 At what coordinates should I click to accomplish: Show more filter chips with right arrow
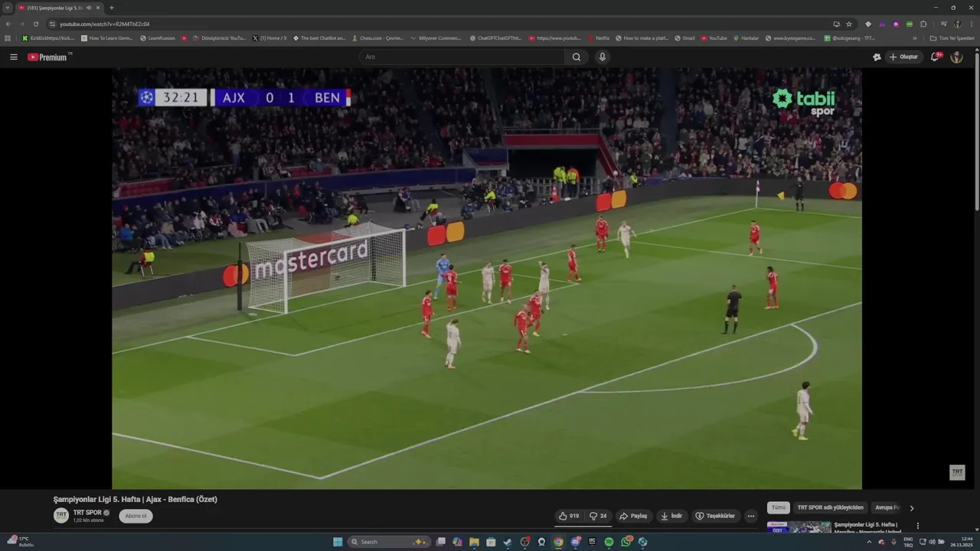[911, 507]
